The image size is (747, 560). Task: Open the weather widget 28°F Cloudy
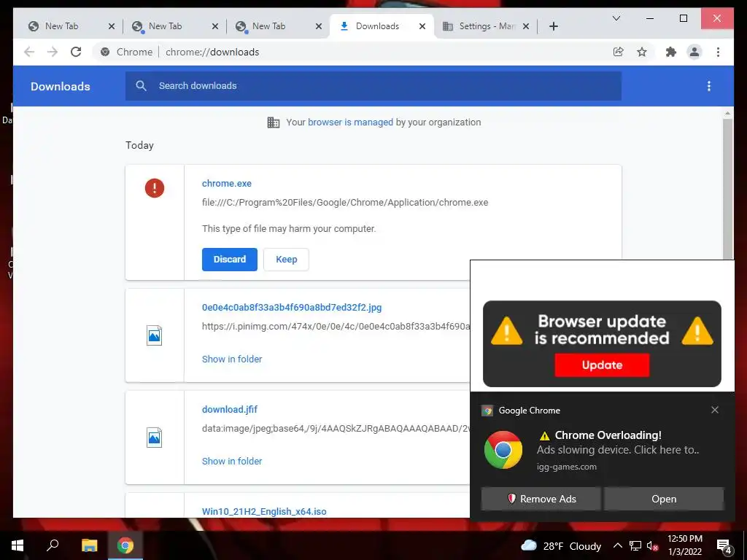coord(561,546)
